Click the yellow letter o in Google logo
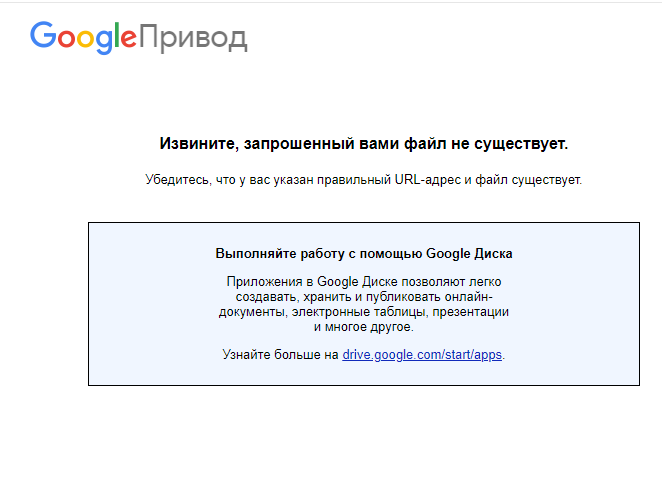662x481 pixels. point(86,38)
